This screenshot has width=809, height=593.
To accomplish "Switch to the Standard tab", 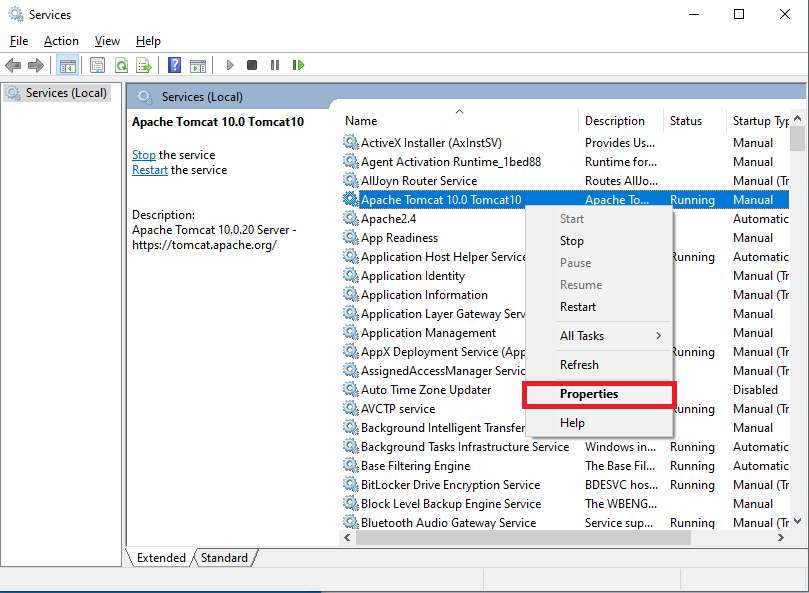I will (x=224, y=558).
